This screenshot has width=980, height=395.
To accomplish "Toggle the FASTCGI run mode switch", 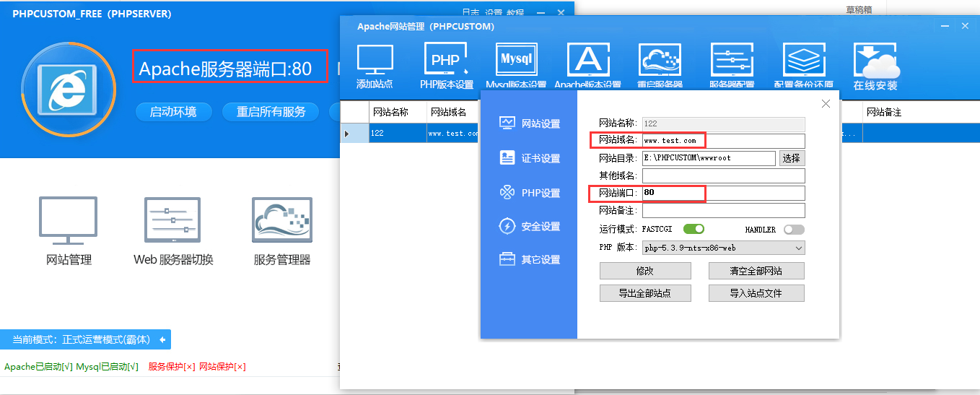I will pos(694,229).
